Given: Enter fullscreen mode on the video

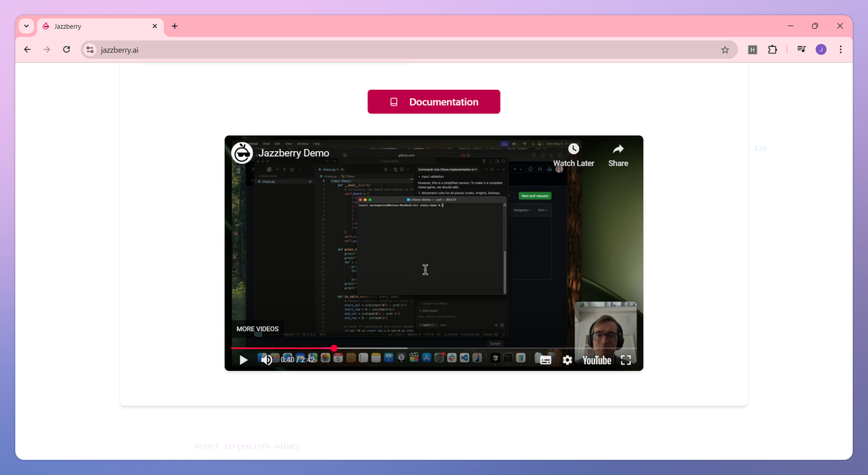Looking at the screenshot, I should (626, 359).
